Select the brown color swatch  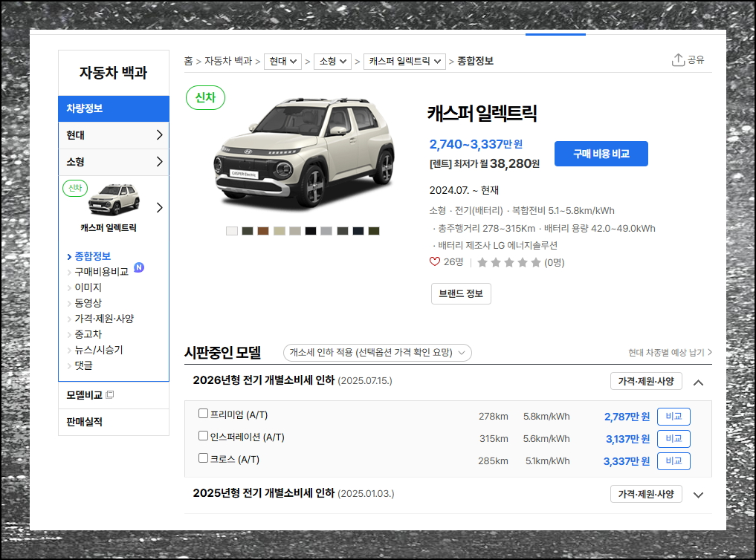tap(262, 231)
